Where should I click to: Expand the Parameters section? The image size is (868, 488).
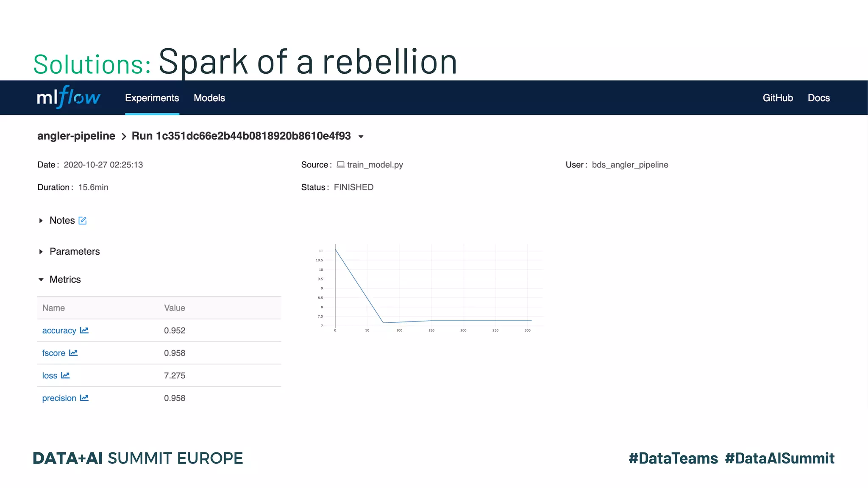click(x=41, y=252)
